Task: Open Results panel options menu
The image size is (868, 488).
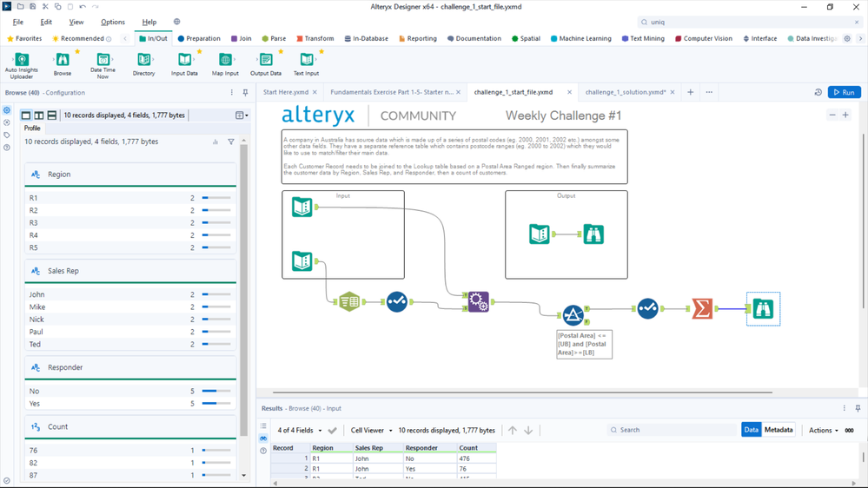Action: click(x=845, y=408)
